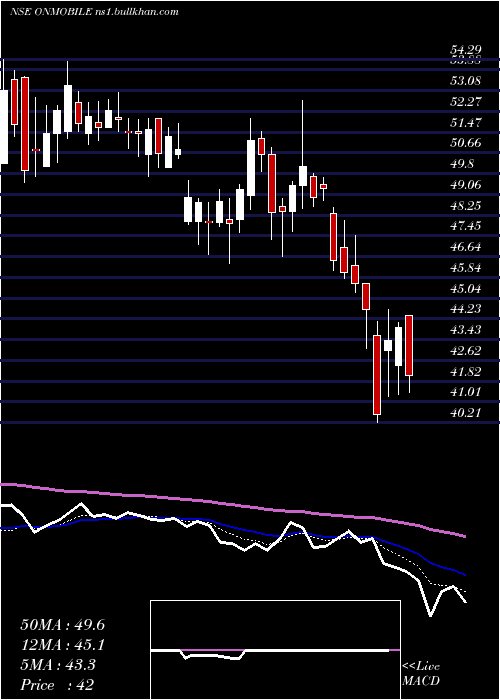Click the Price : 42 readout
500x700 pixels.
point(57,684)
